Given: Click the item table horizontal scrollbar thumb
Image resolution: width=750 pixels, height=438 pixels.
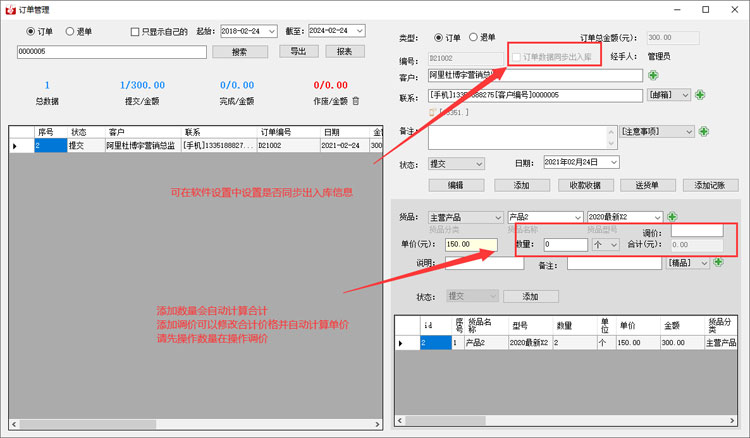Looking at the screenshot, I should coord(445,420).
